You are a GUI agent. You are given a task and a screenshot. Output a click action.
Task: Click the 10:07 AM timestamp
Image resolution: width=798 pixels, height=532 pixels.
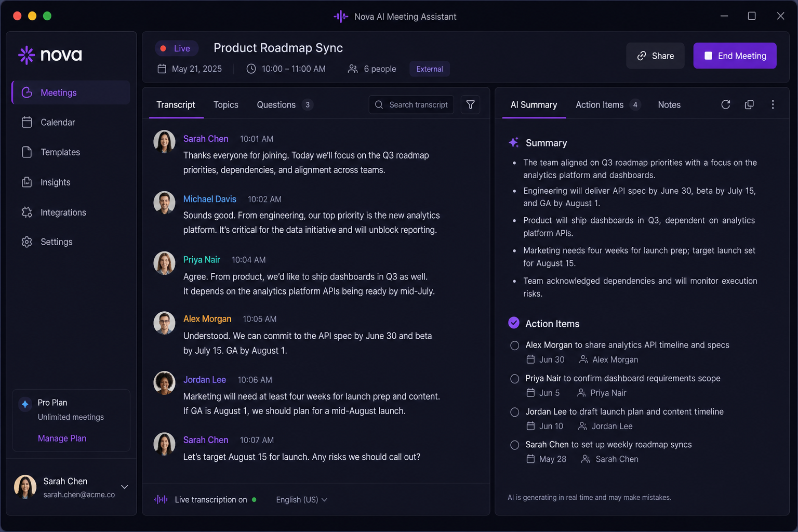click(x=257, y=440)
